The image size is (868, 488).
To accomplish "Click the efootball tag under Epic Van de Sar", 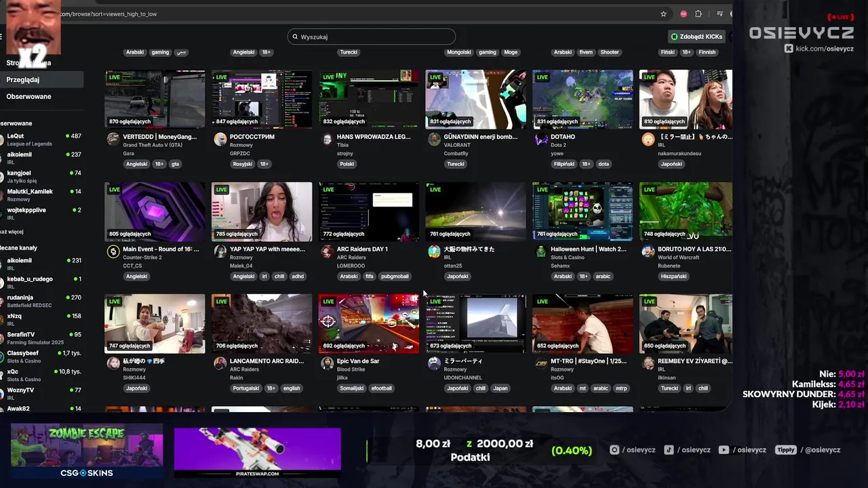I will pos(382,388).
